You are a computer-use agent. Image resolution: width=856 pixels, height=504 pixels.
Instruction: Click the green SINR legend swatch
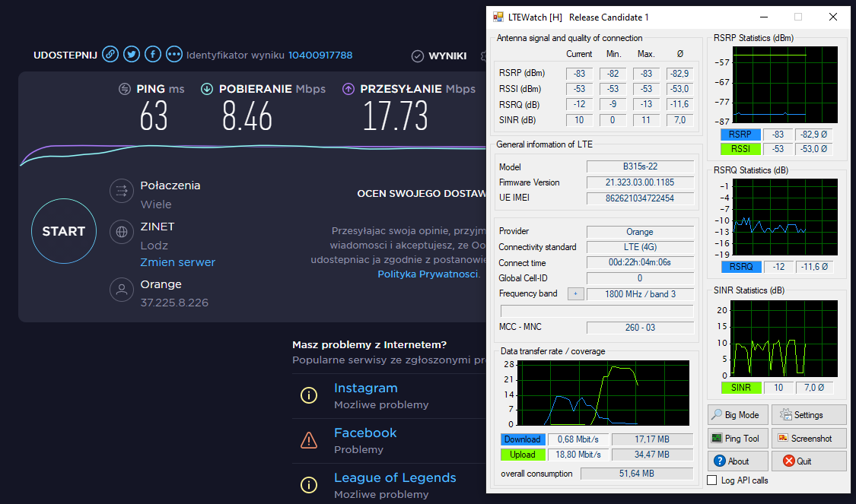741,388
